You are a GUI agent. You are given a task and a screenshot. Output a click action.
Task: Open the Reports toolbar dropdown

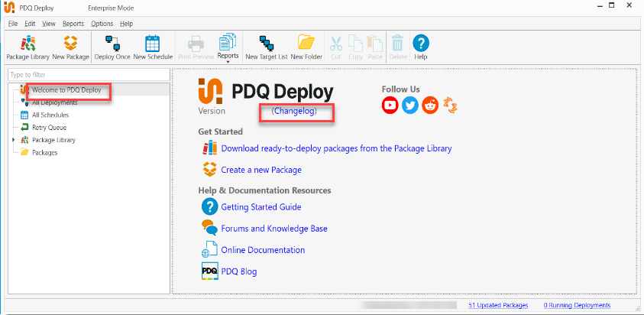click(228, 47)
